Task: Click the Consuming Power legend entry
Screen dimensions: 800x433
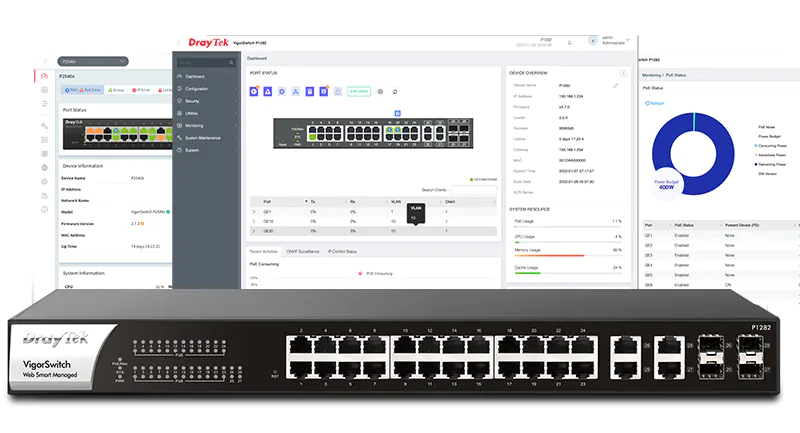Action: tap(771, 146)
